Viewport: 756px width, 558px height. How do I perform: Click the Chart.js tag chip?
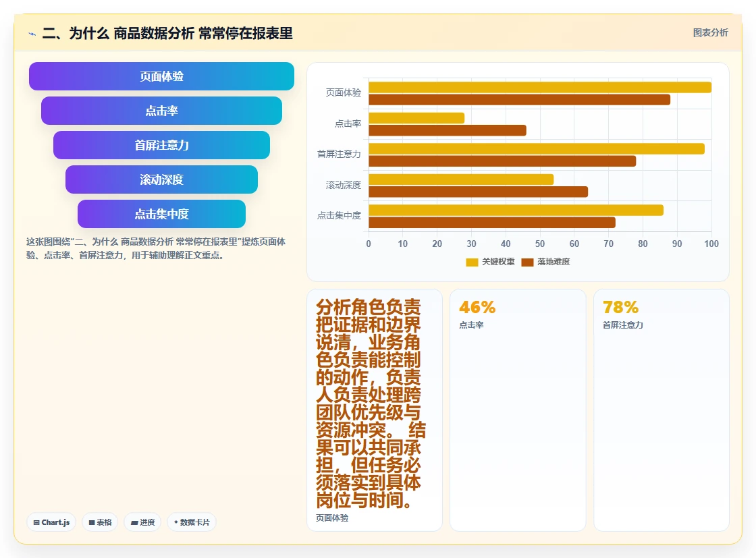[51, 522]
